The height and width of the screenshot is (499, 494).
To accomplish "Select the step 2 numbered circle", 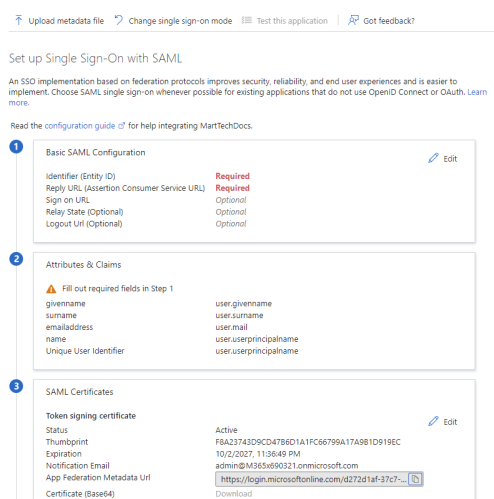I will [16, 259].
